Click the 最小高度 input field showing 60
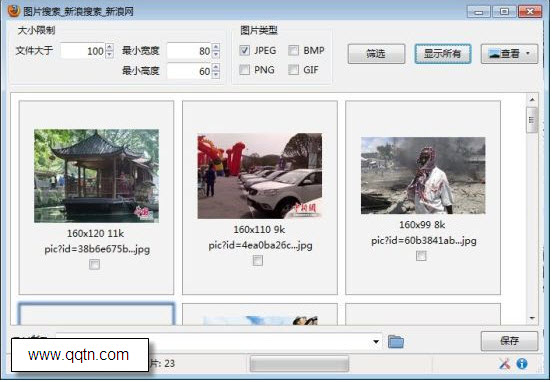 pyautogui.click(x=189, y=71)
